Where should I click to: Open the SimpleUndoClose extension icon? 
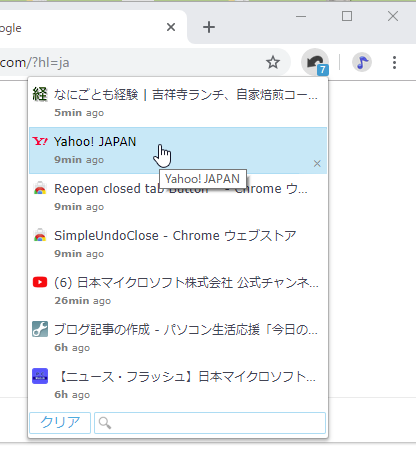click(x=315, y=62)
